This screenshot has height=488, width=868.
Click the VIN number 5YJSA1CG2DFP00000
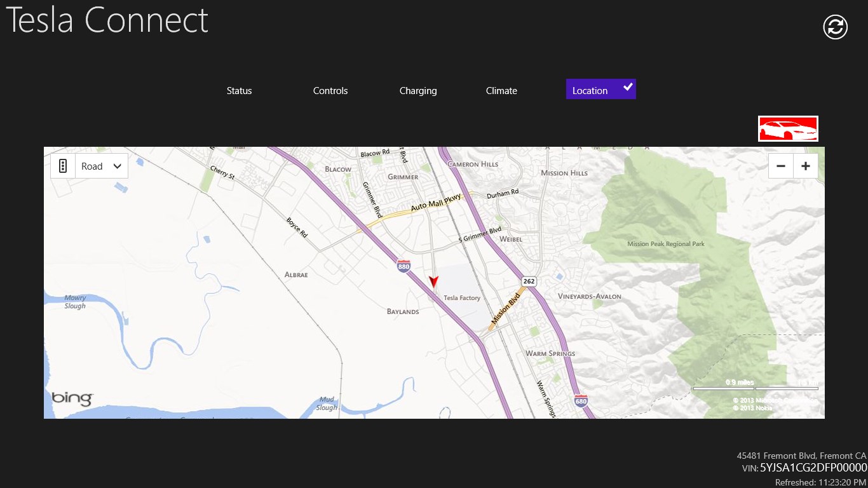click(814, 468)
